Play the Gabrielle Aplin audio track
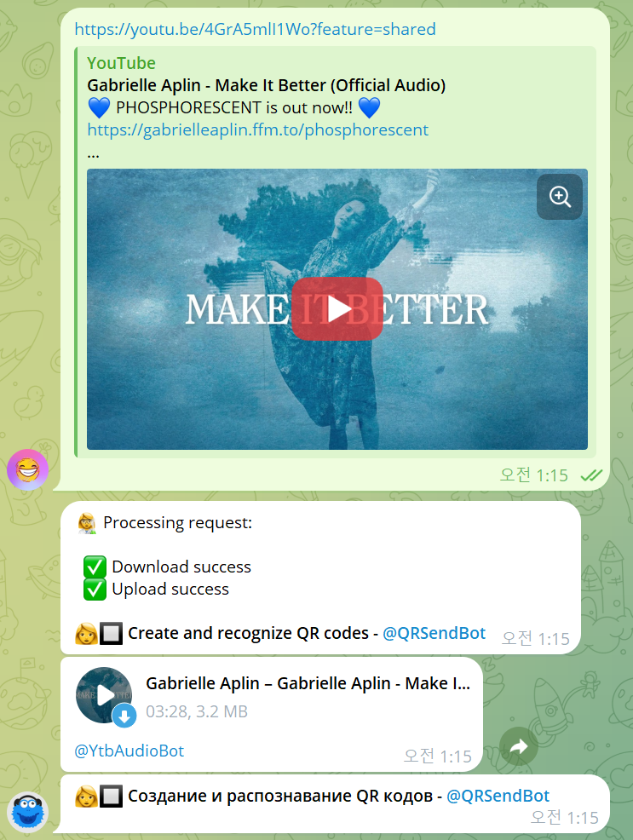Screen dimensions: 633x840 pyautogui.click(x=102, y=694)
